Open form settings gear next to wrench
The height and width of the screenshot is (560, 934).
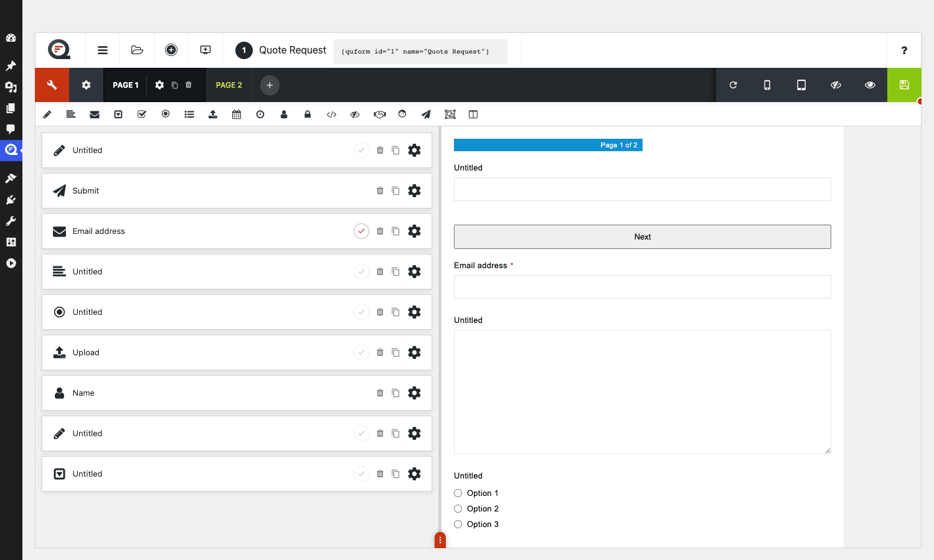click(x=86, y=85)
